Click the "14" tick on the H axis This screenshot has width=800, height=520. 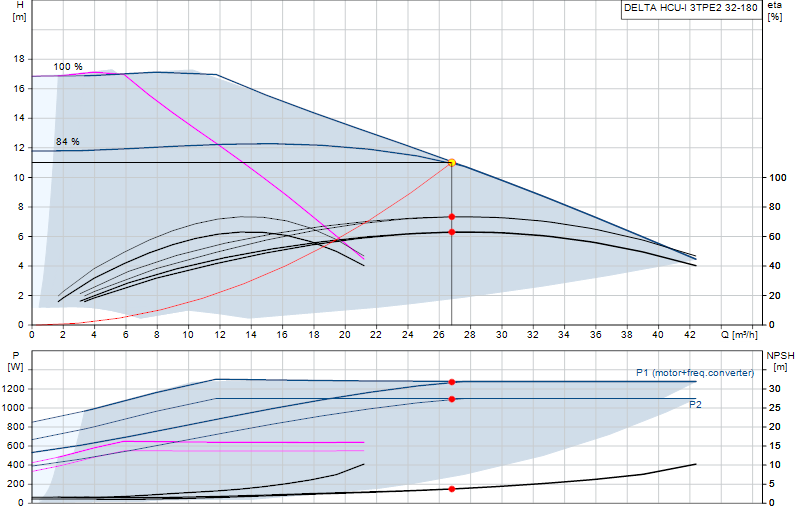19,118
